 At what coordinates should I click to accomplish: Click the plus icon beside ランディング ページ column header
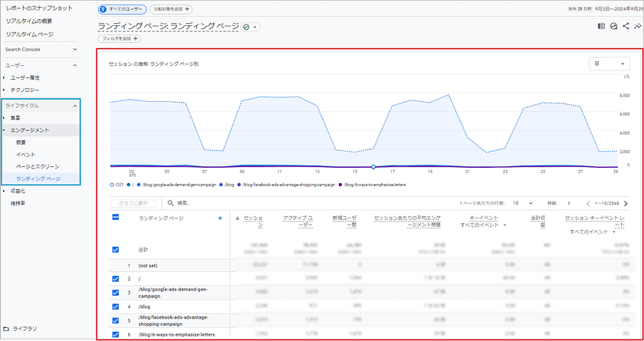[220, 218]
